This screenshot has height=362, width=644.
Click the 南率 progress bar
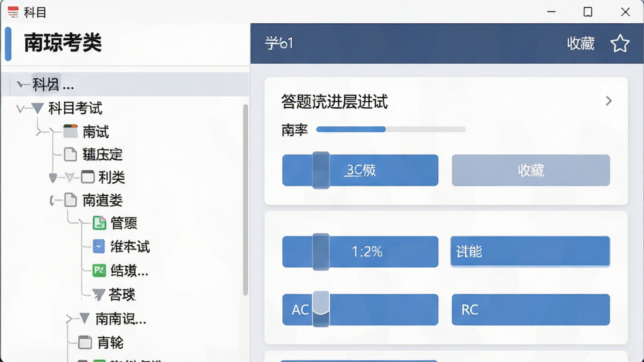pyautogui.click(x=391, y=129)
